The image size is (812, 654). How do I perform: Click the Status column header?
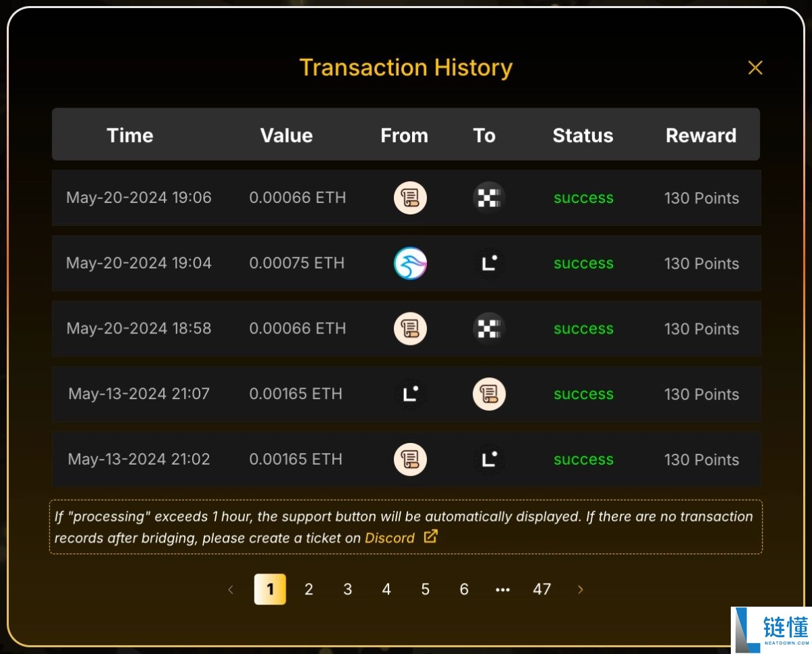pos(583,135)
